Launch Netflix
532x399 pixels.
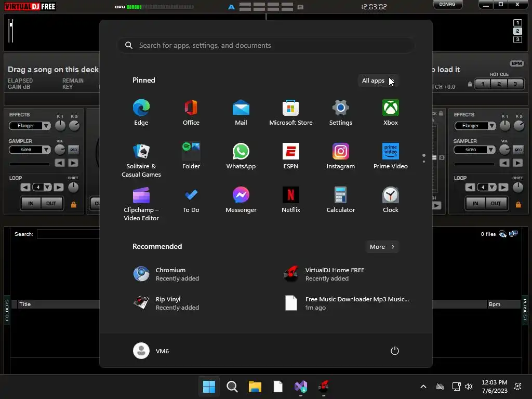coord(291,200)
